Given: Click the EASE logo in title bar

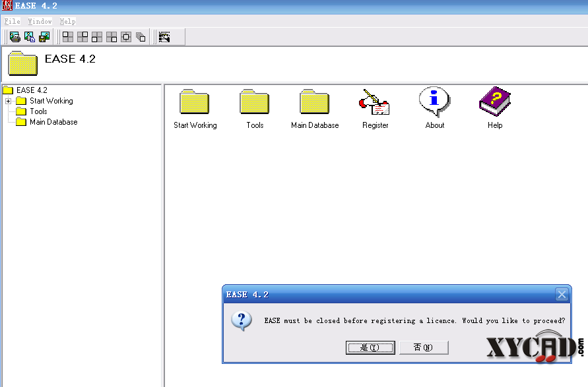Looking at the screenshot, I should click(x=7, y=5).
